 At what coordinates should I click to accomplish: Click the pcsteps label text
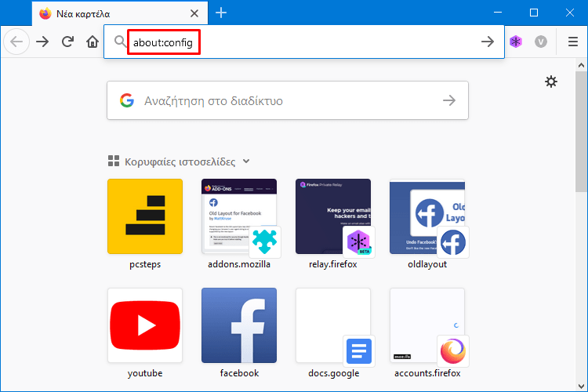coord(145,264)
